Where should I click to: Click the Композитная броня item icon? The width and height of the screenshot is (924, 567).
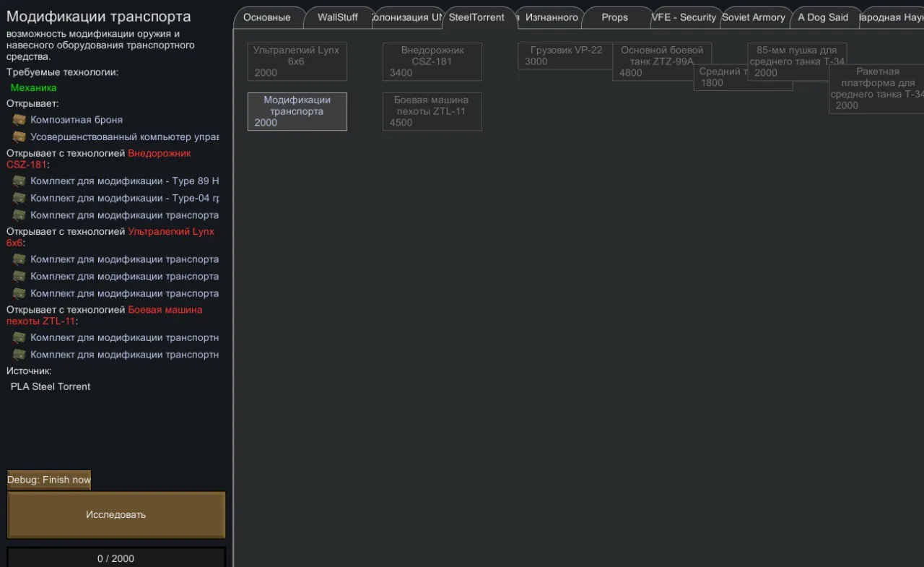pos(19,120)
